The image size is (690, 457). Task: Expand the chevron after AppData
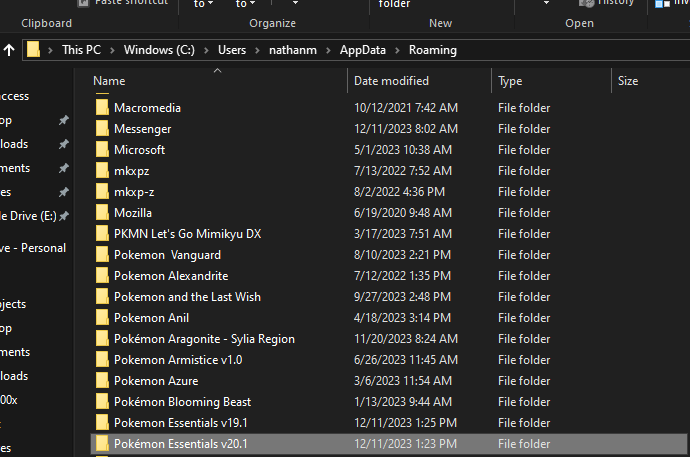tap(397, 51)
